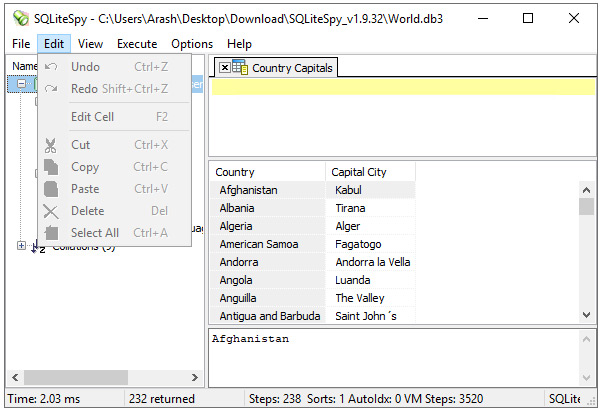Open the Execute menu
Viewport: 600px width, 413px height.
(x=137, y=44)
